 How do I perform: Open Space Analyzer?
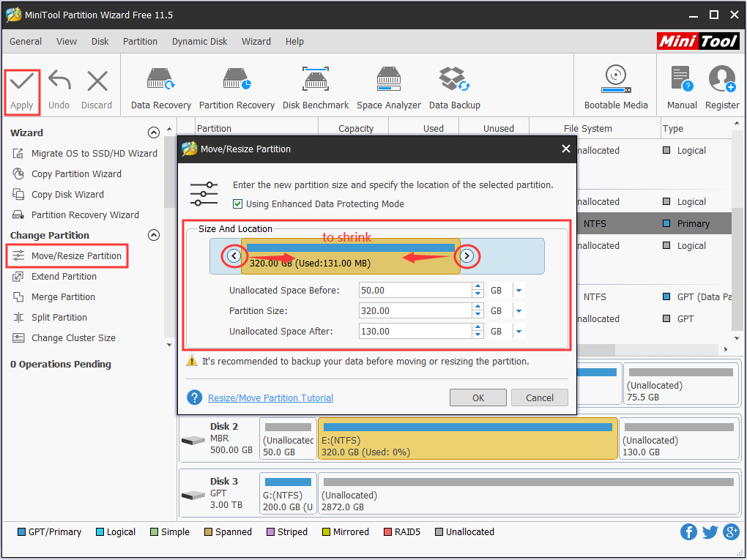click(x=389, y=89)
